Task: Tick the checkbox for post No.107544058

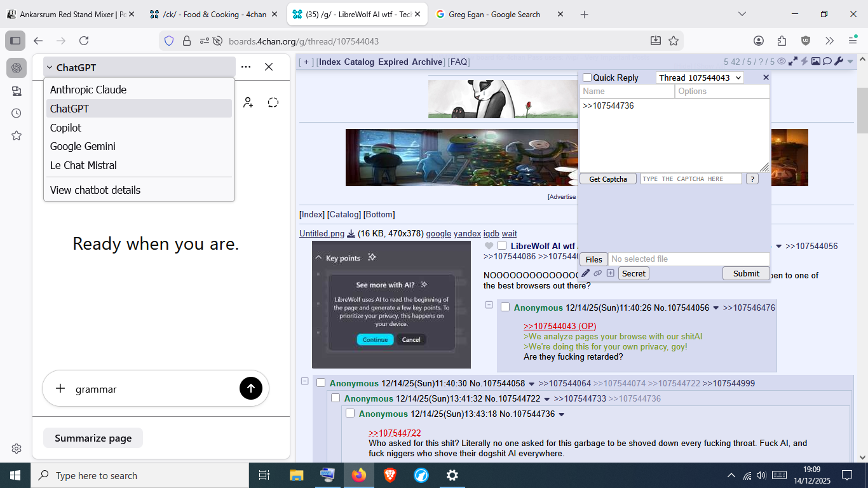Action: [x=321, y=383]
